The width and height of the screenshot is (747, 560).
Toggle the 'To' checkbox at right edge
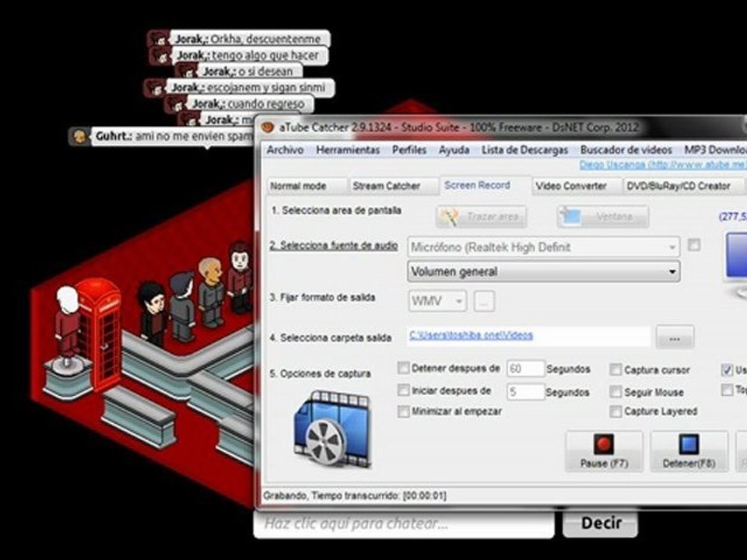727,390
